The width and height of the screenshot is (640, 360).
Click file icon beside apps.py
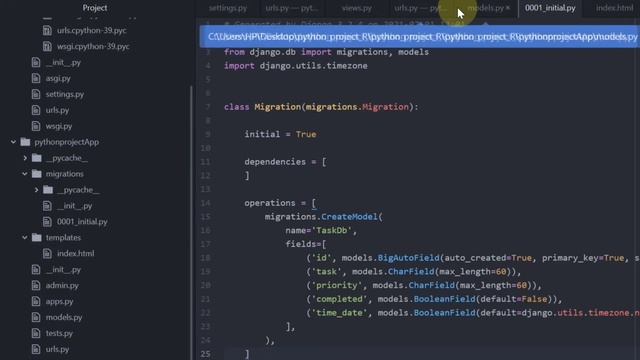(36, 301)
